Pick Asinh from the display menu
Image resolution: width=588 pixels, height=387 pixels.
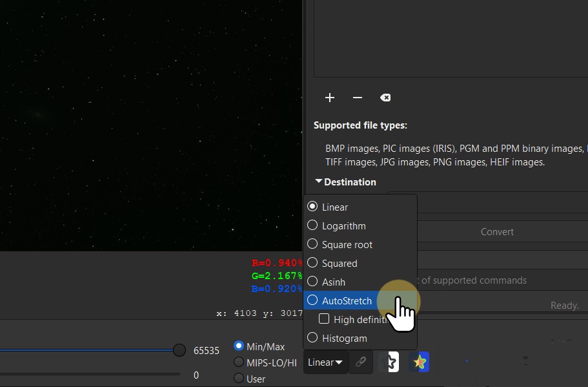point(333,282)
